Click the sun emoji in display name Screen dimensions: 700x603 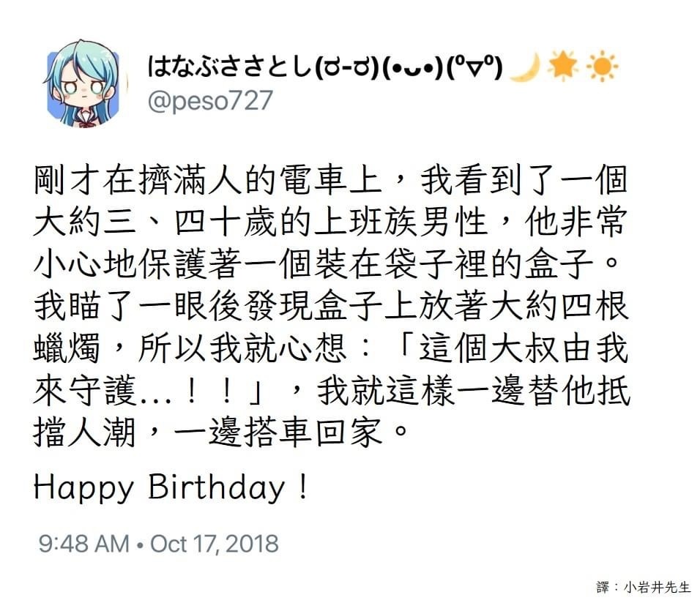click(602, 67)
